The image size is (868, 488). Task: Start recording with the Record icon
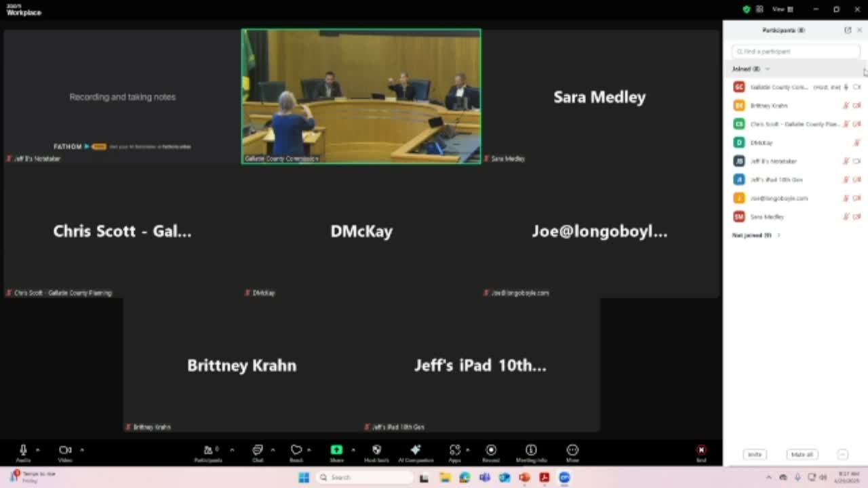coord(491,453)
